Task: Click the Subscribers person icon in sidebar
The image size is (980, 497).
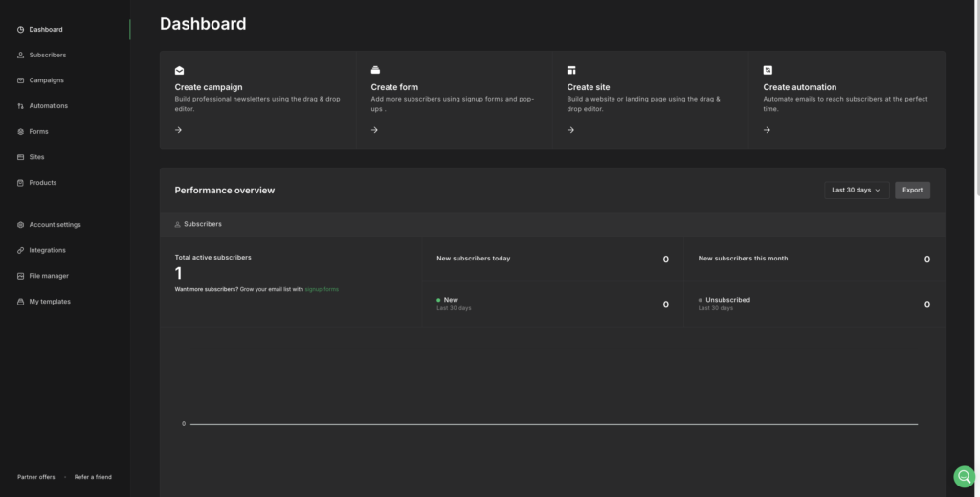Action: pos(21,55)
